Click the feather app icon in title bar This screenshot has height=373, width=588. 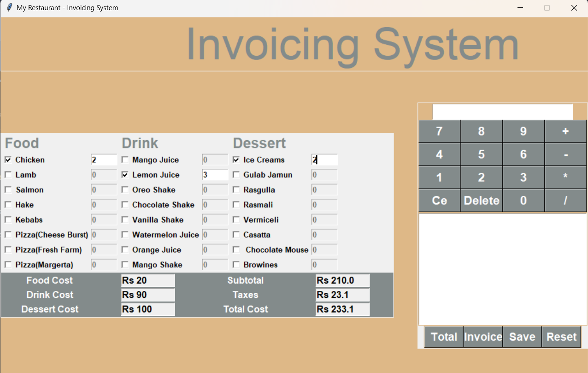pyautogui.click(x=9, y=8)
